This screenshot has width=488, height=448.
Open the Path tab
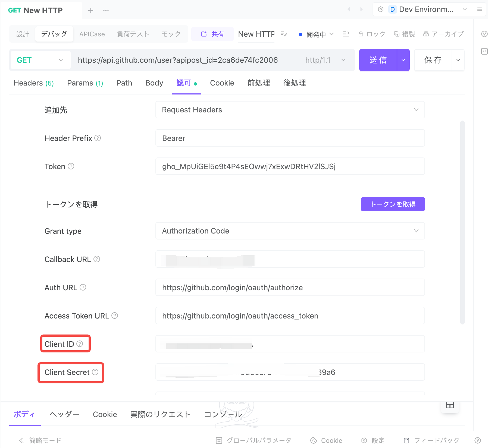point(124,83)
